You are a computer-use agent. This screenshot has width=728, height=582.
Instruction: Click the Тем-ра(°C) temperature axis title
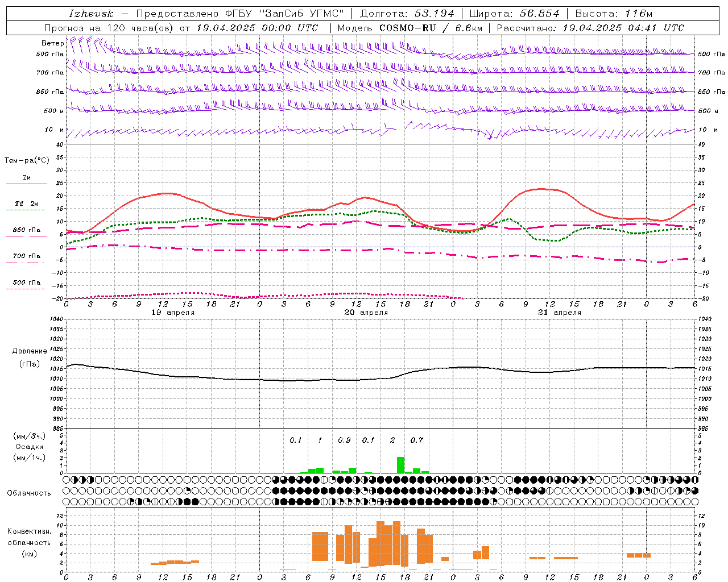click(x=27, y=161)
